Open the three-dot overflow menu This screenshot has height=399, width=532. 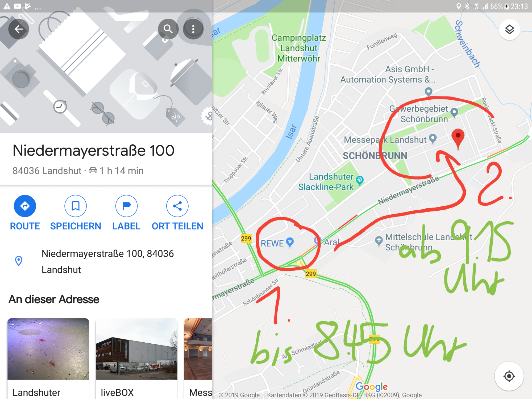click(193, 29)
